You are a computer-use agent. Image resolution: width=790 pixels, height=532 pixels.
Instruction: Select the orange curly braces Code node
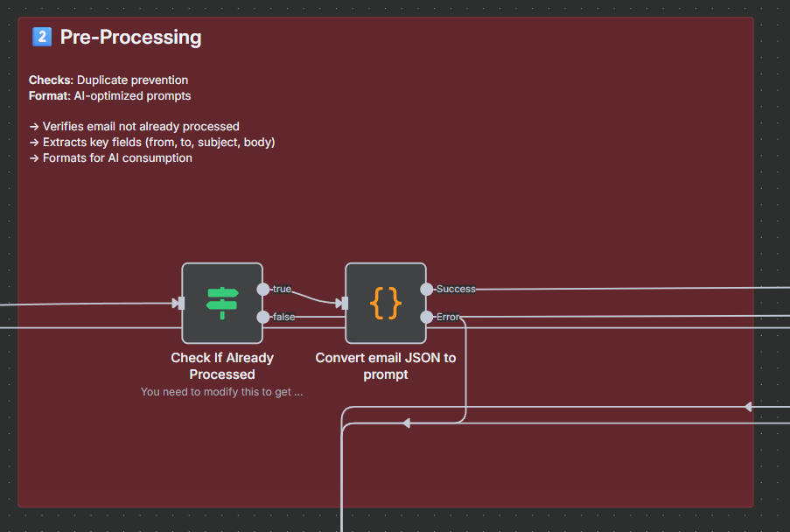coord(386,303)
